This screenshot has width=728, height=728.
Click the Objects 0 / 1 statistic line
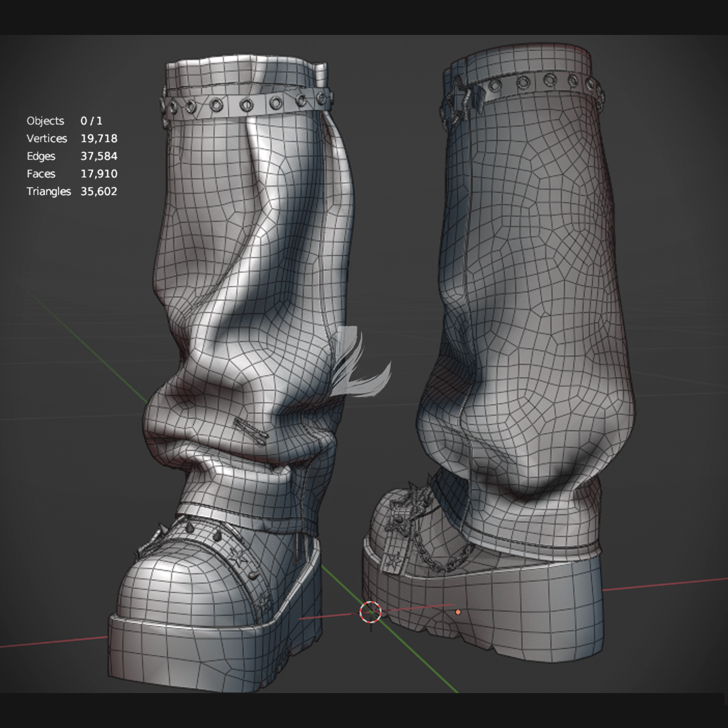[x=65, y=121]
